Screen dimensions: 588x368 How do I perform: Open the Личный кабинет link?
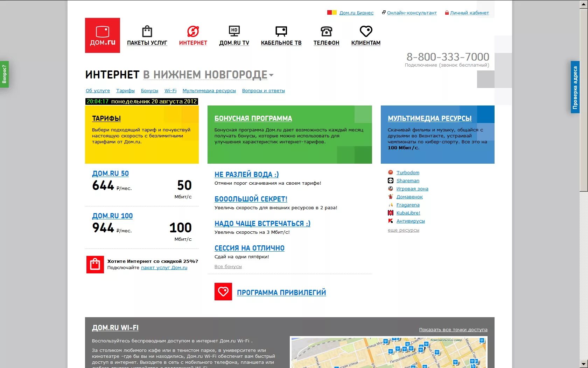point(469,13)
